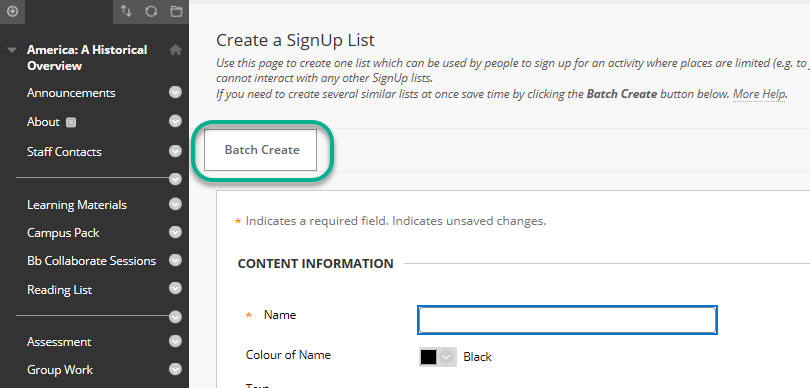Click the About item's hidden-content icon
This screenshot has width=810, height=388.
pos(71,122)
